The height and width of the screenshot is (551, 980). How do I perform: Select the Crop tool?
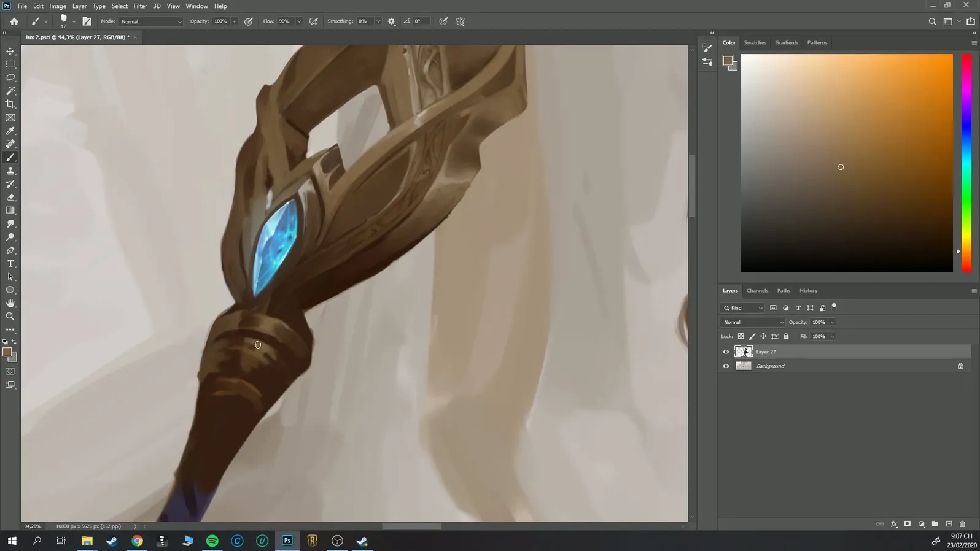click(x=10, y=104)
